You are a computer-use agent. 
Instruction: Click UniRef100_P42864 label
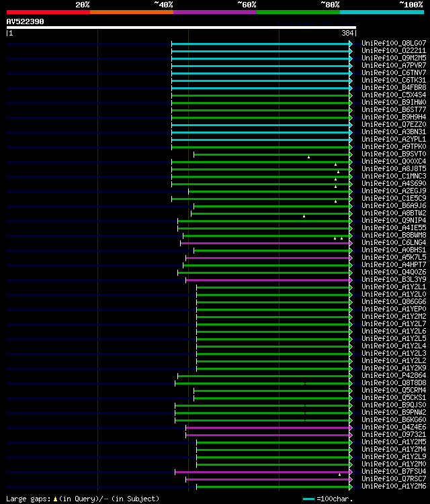coord(394,376)
